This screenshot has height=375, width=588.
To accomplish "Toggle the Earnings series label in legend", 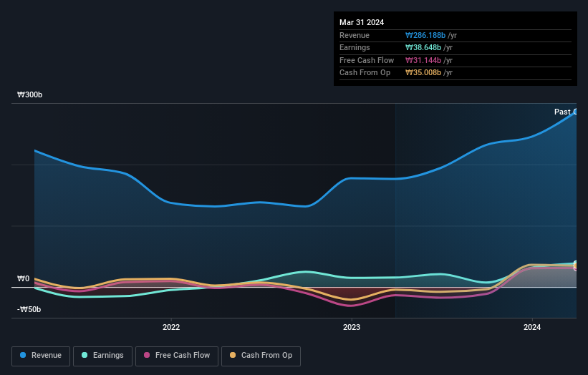I will click(x=107, y=356).
